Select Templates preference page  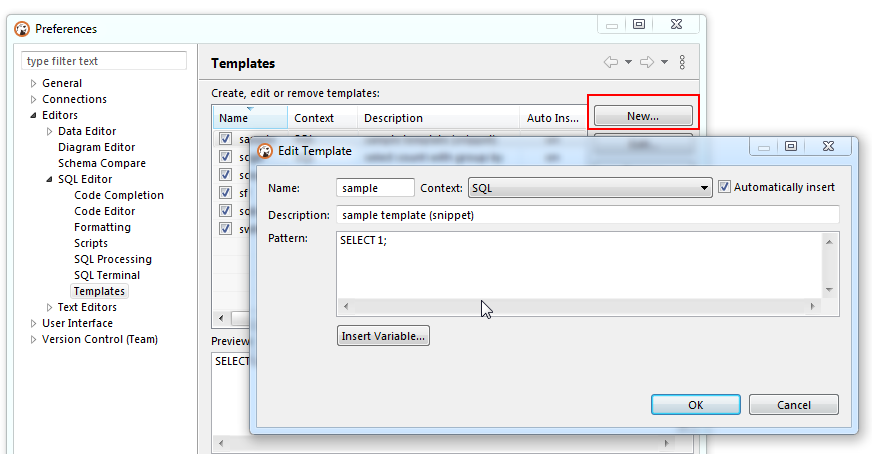[x=99, y=291]
